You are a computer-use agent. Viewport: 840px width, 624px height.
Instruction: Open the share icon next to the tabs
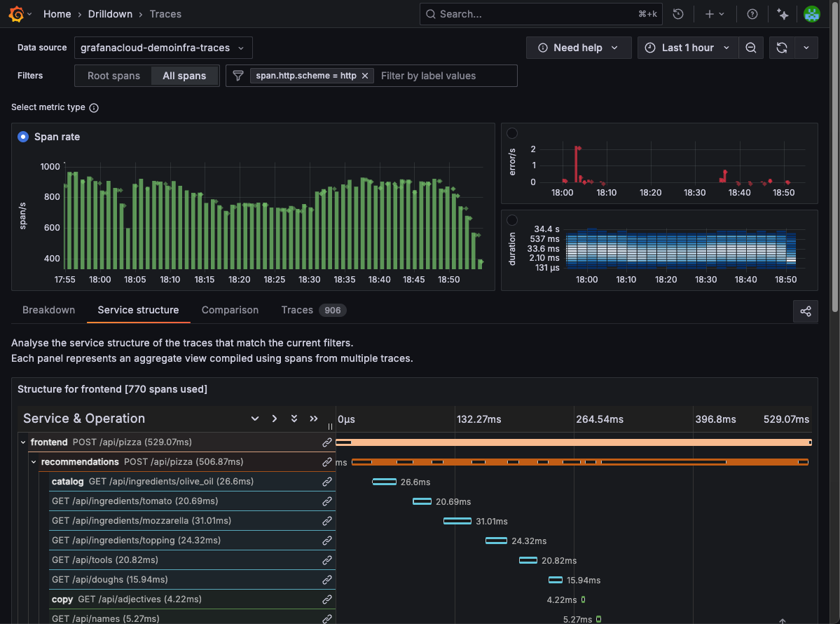[805, 311]
